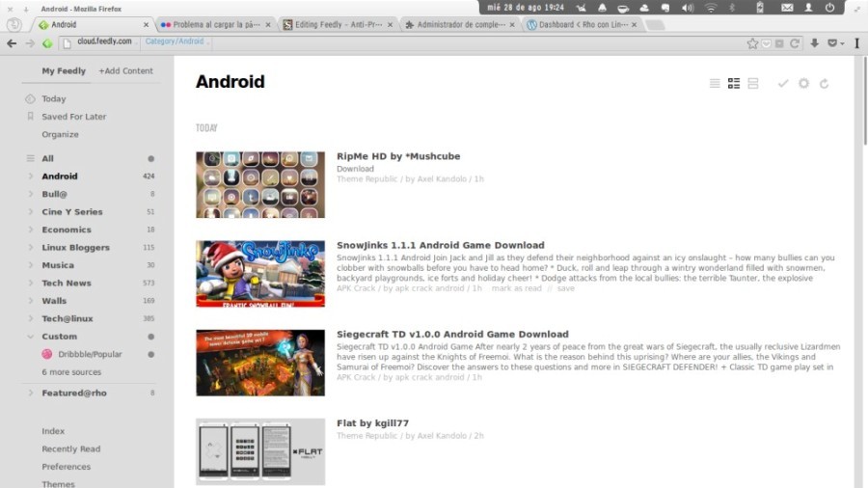Click the system volume speaker icon
This screenshot has height=488, width=868.
click(688, 8)
